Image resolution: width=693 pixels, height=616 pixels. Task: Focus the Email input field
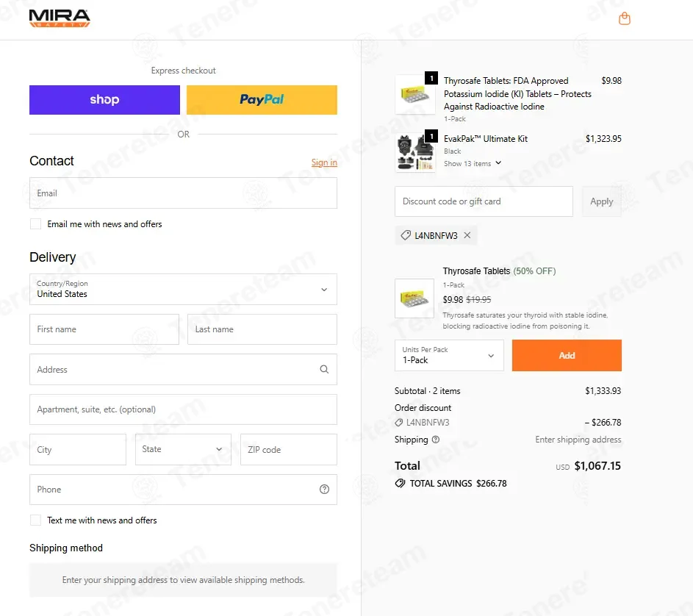(x=183, y=193)
